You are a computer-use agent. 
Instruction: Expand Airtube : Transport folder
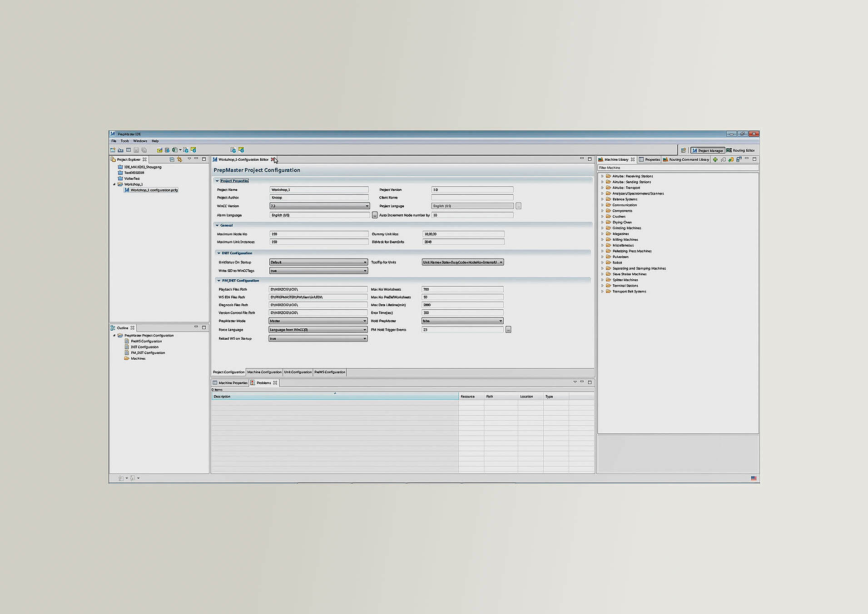tap(602, 188)
